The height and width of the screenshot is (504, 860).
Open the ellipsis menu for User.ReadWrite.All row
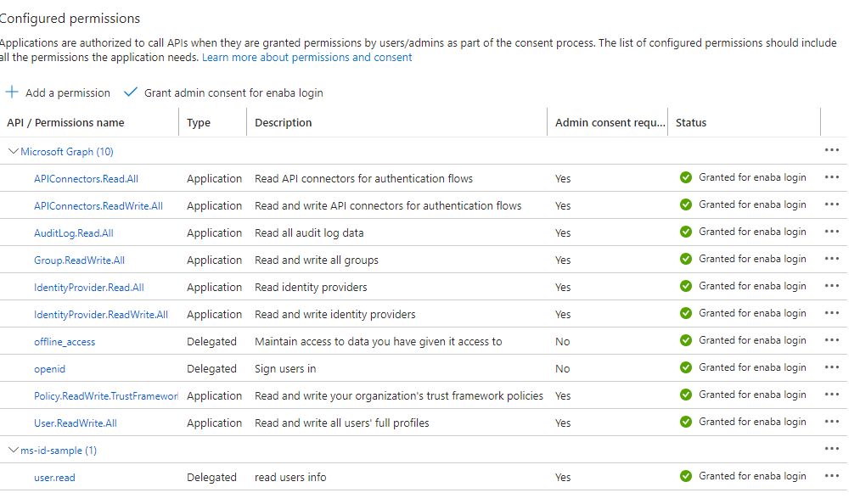(832, 422)
